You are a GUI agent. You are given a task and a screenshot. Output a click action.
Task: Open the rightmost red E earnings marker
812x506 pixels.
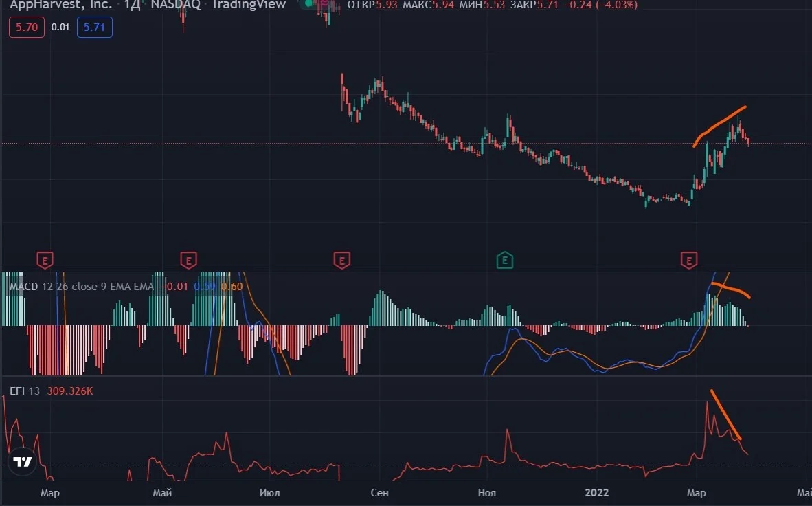tap(689, 260)
